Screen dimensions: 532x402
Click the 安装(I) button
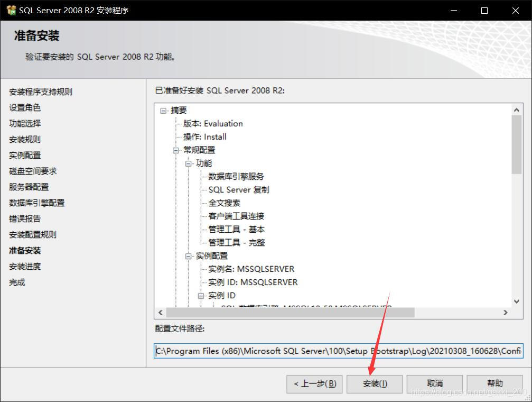pyautogui.click(x=375, y=383)
